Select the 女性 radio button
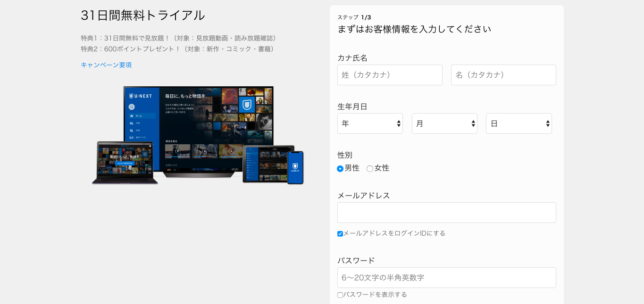Viewport: 644px width, 304px height. click(x=370, y=169)
